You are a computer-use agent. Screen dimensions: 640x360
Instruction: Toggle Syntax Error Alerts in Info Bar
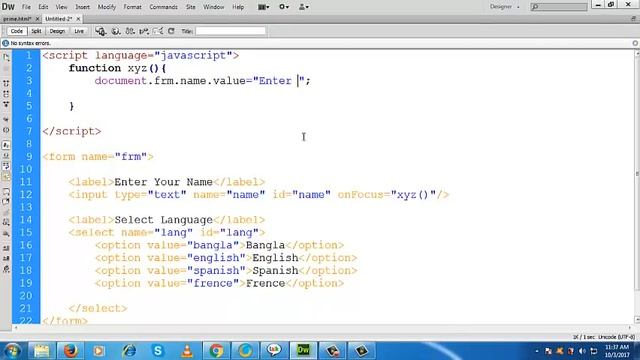pos(6,177)
